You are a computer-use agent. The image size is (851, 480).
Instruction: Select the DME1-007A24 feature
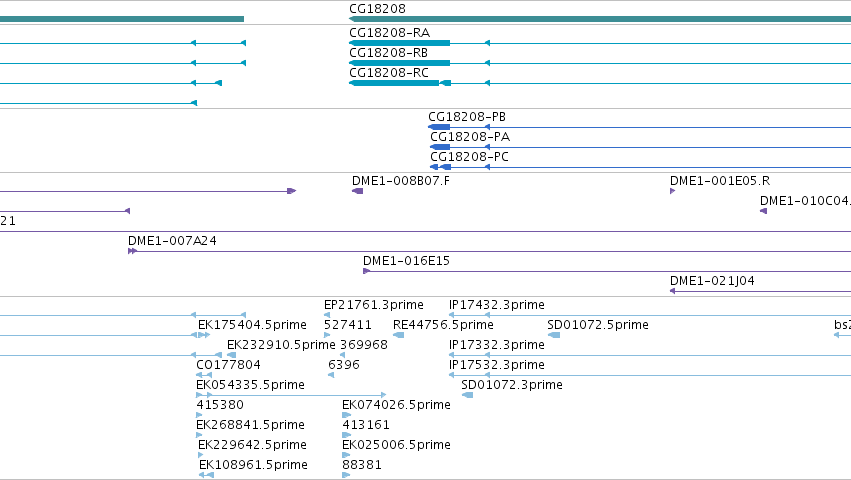tap(489, 251)
